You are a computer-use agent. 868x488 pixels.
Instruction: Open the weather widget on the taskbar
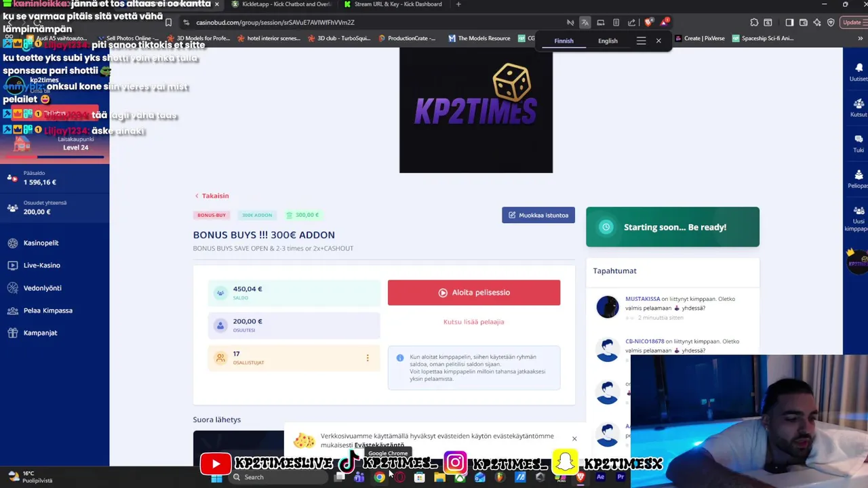pos(31,477)
